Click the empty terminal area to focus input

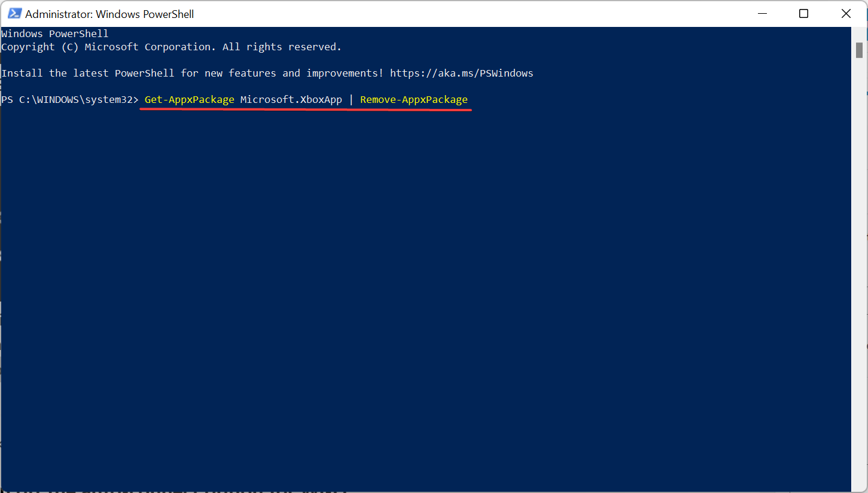click(x=419, y=269)
